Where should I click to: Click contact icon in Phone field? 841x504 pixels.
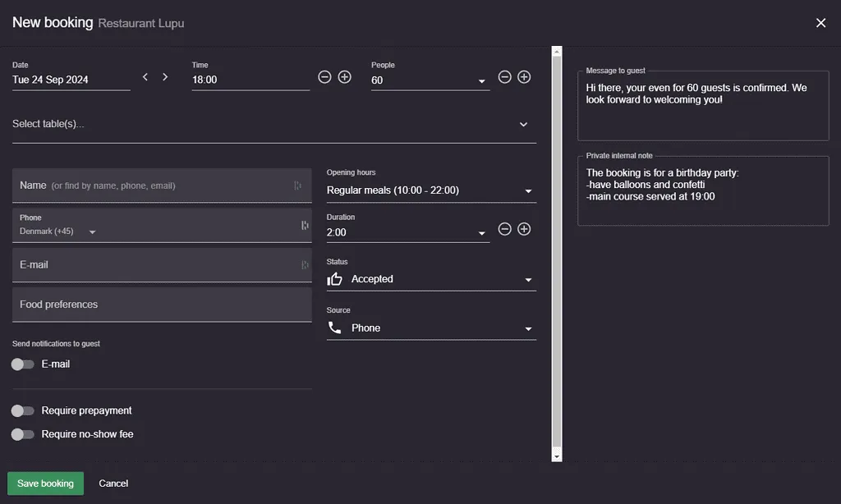coord(305,225)
